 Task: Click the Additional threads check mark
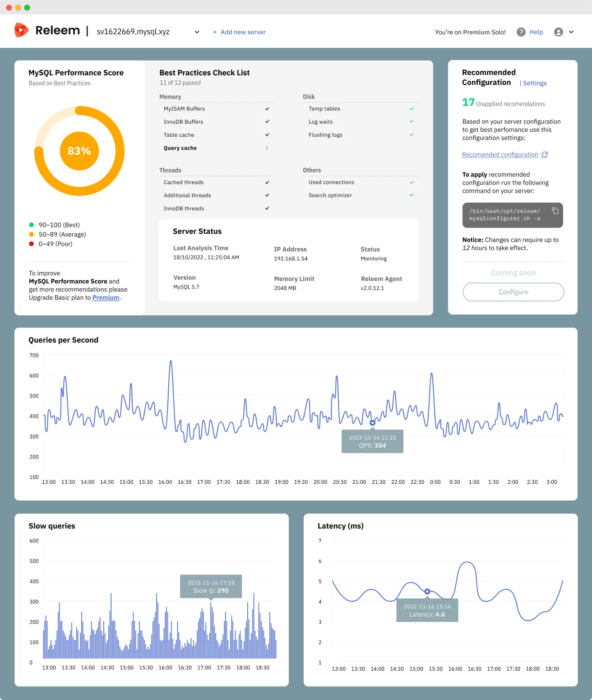[267, 195]
